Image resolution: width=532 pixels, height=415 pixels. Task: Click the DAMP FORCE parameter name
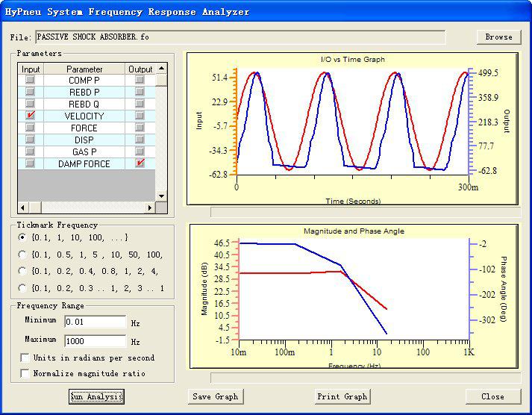[84, 164]
